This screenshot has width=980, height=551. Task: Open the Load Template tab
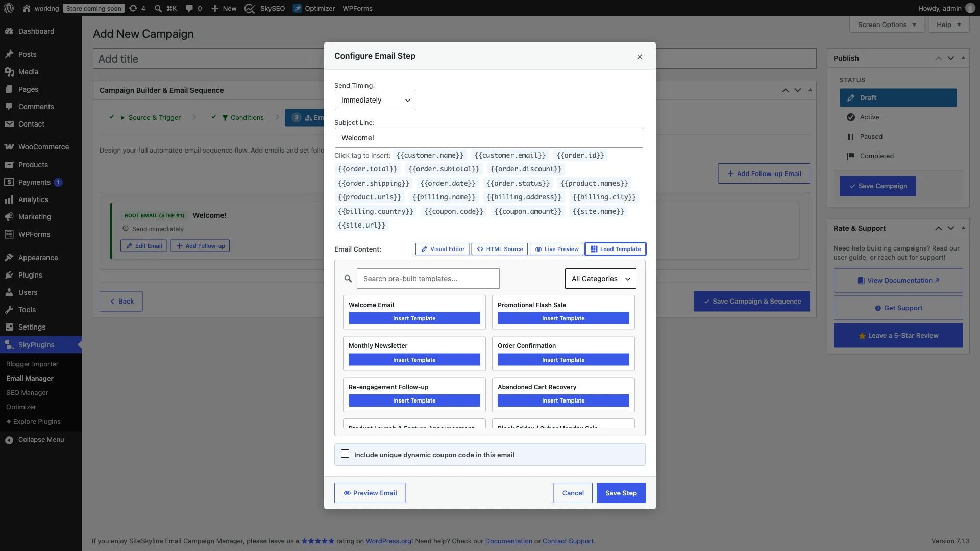point(616,249)
